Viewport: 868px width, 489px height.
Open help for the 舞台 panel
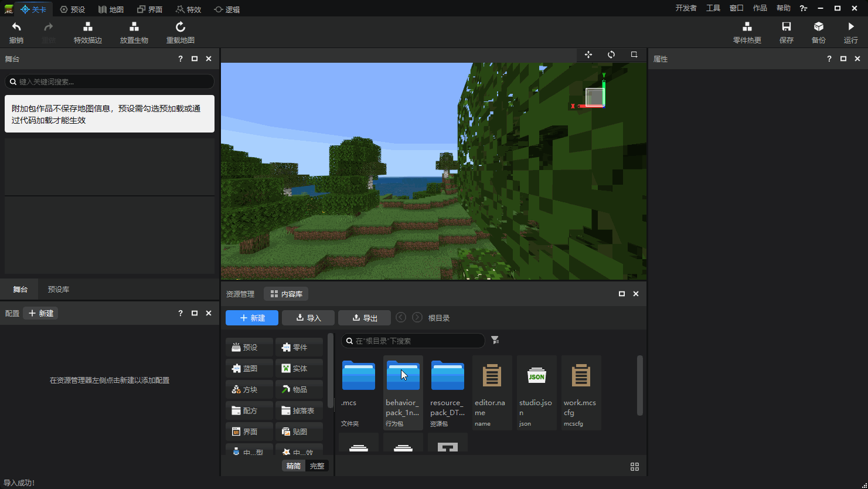tap(181, 59)
